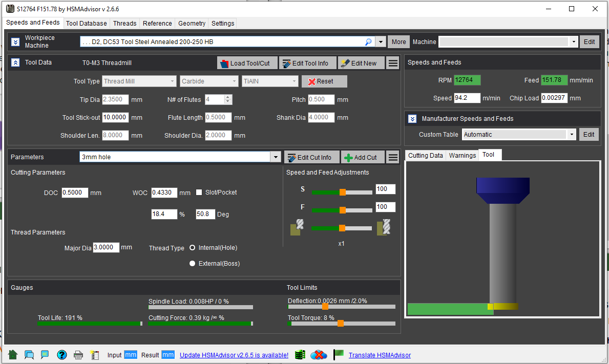Collapse the Tool Data section
Screen dimensions: 609x364
pos(15,62)
